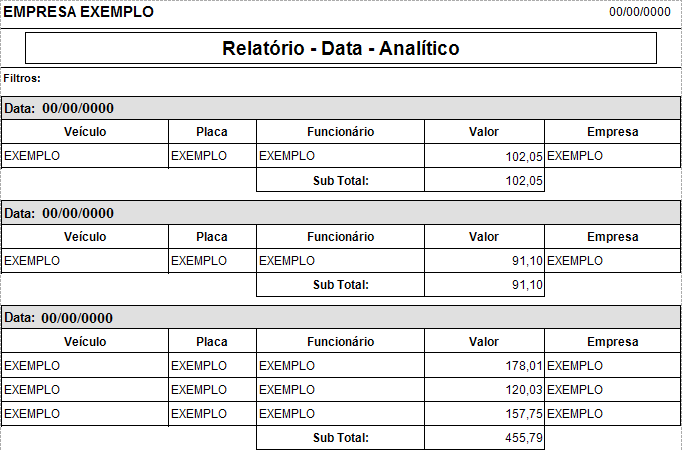Click the sub total amount 455,79
683x456 pixels.
point(484,438)
